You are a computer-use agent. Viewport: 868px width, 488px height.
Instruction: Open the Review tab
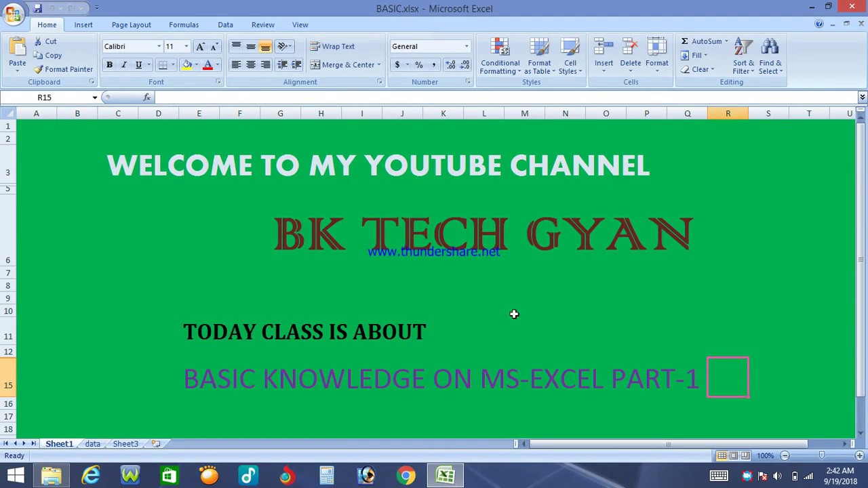[x=263, y=24]
